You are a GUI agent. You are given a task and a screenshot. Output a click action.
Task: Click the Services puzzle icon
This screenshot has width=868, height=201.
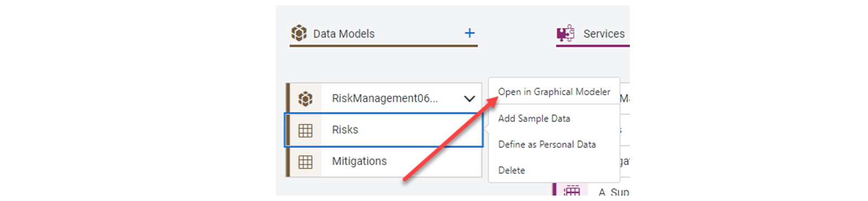pos(565,33)
